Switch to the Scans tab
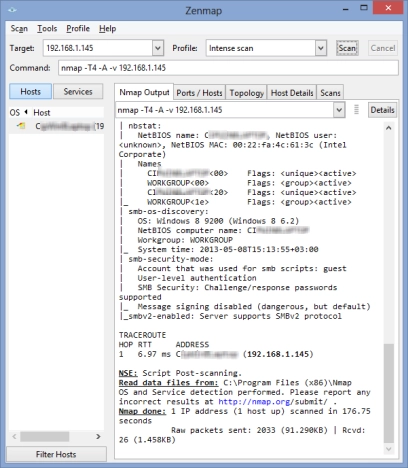The width and height of the screenshot is (408, 468). pyautogui.click(x=330, y=93)
